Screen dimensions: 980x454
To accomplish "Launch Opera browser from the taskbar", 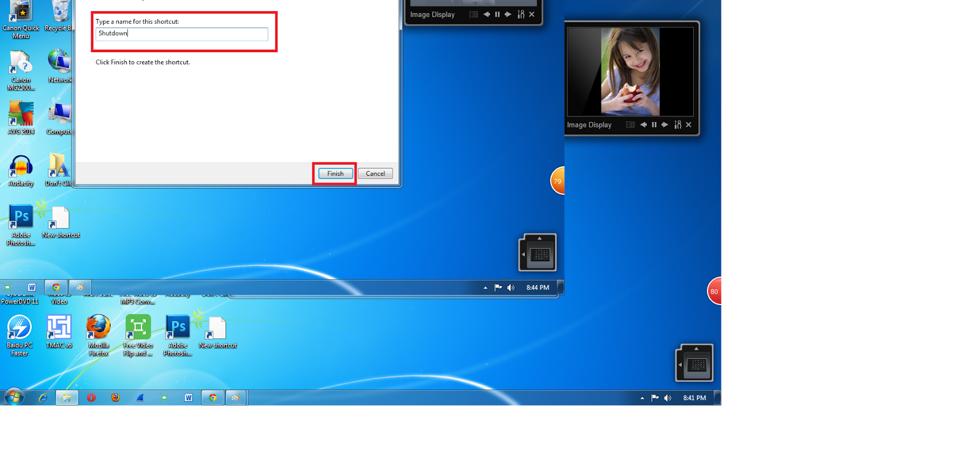I will (91, 398).
